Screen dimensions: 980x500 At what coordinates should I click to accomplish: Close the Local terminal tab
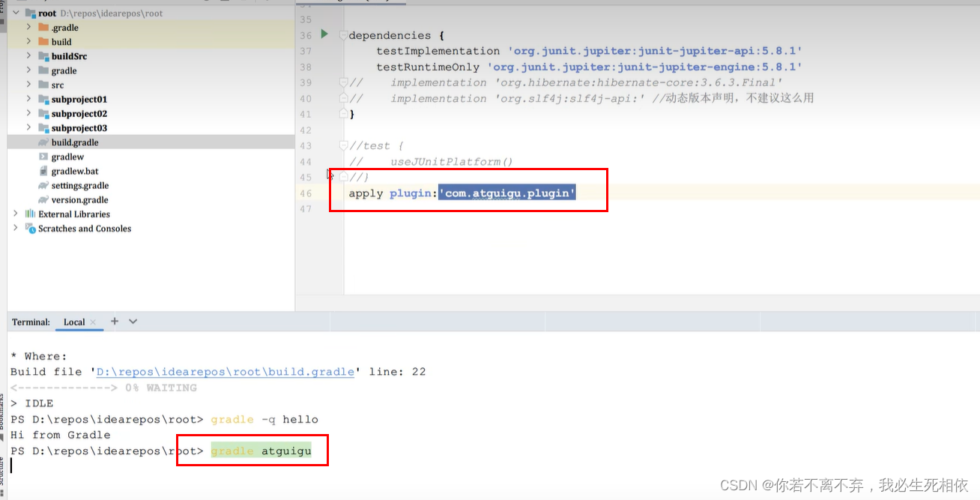click(x=93, y=322)
